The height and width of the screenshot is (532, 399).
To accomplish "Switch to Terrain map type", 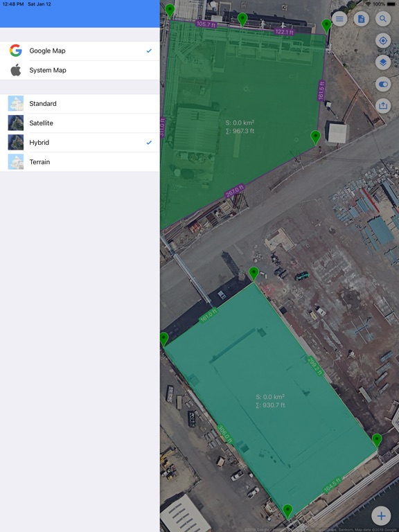I will point(80,162).
